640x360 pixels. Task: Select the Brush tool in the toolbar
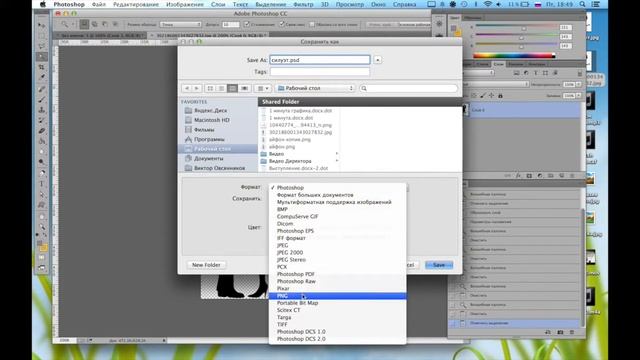click(42, 100)
